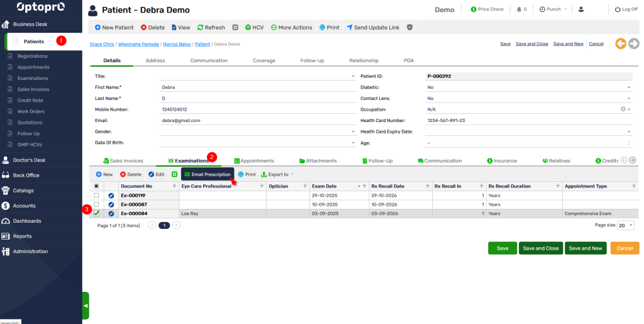This screenshot has width=644, height=324.
Task: Click Delete in the examinations toolbar
Action: click(130, 174)
